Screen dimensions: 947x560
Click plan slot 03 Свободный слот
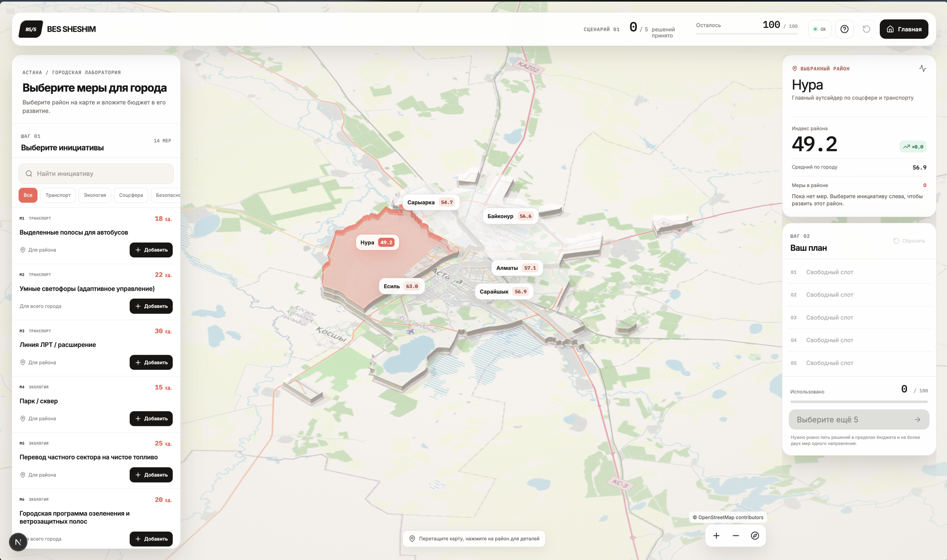[x=859, y=318]
